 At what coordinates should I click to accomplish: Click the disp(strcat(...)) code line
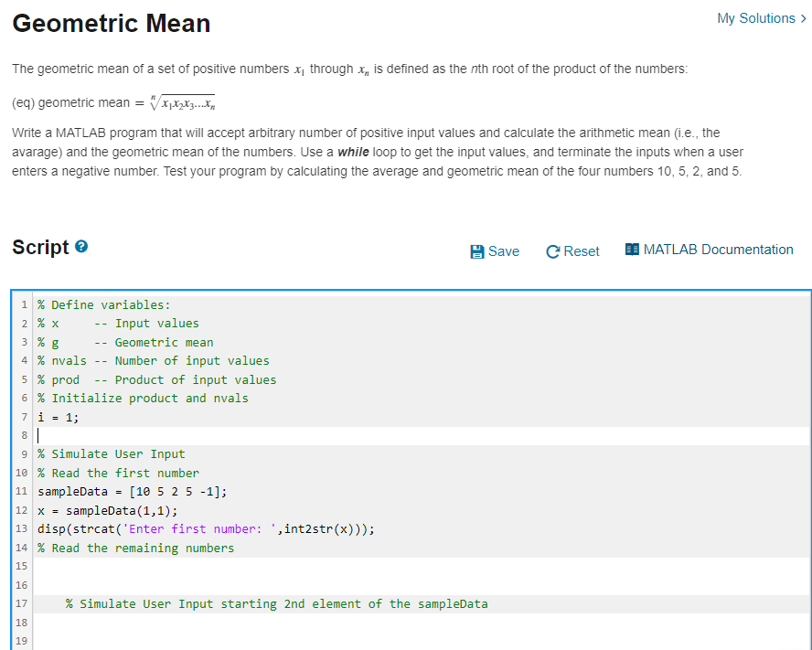coord(206,529)
